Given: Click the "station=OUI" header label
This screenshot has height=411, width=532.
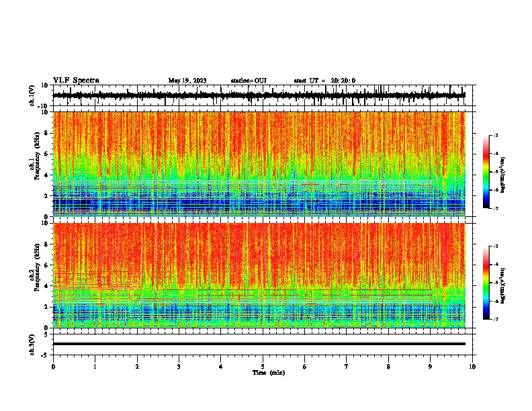Looking at the screenshot, I should point(249,81).
